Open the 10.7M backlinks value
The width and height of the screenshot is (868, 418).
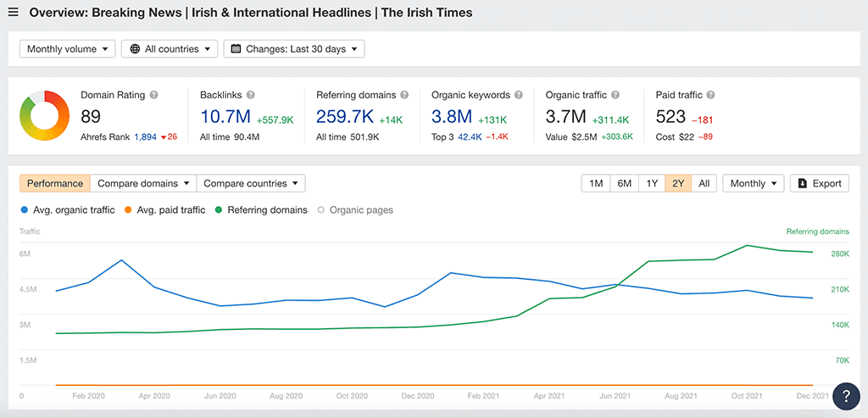tap(225, 117)
